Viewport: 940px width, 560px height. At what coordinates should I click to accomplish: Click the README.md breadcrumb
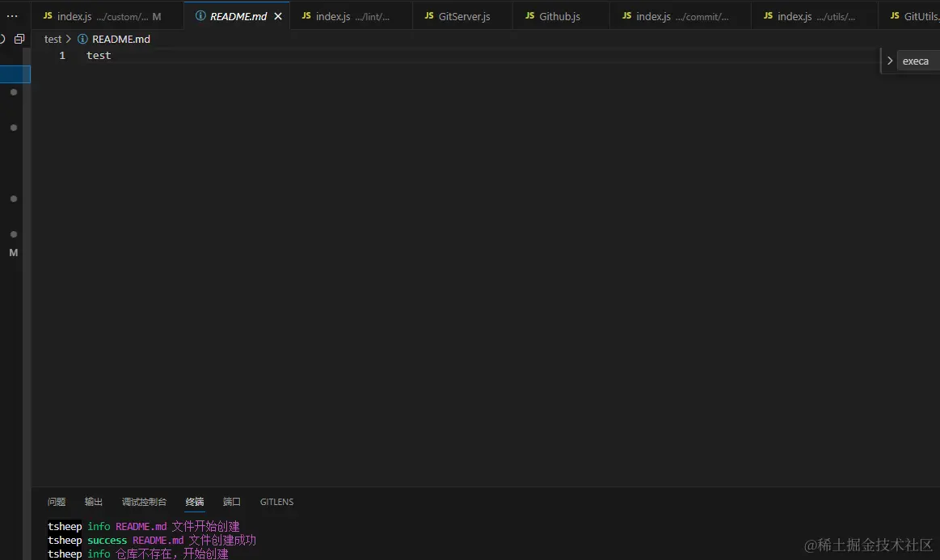click(x=121, y=39)
